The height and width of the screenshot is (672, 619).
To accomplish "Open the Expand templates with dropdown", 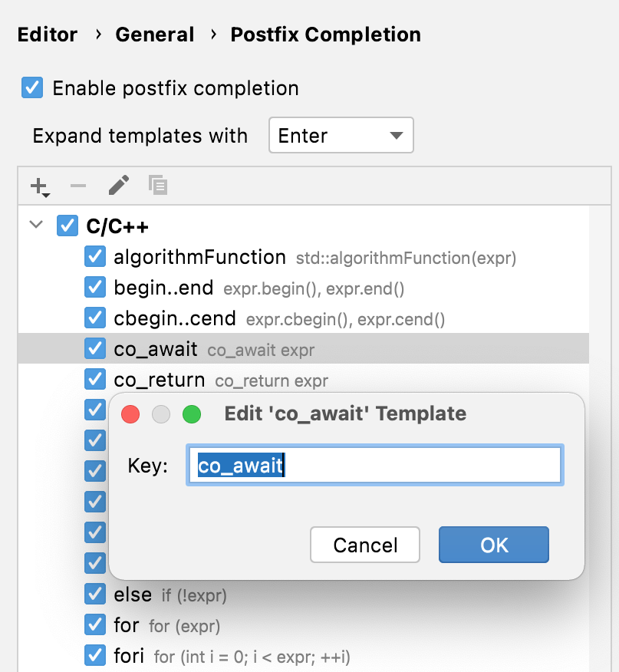I will [x=396, y=134].
